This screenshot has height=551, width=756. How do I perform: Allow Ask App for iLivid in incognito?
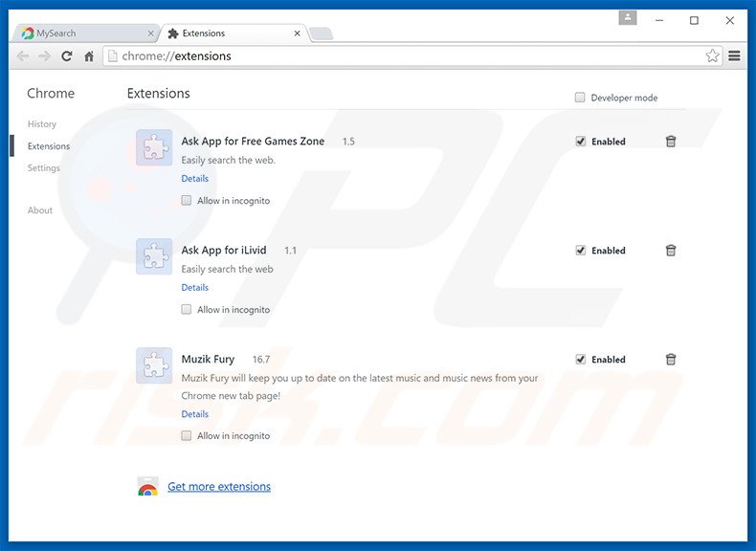click(186, 309)
